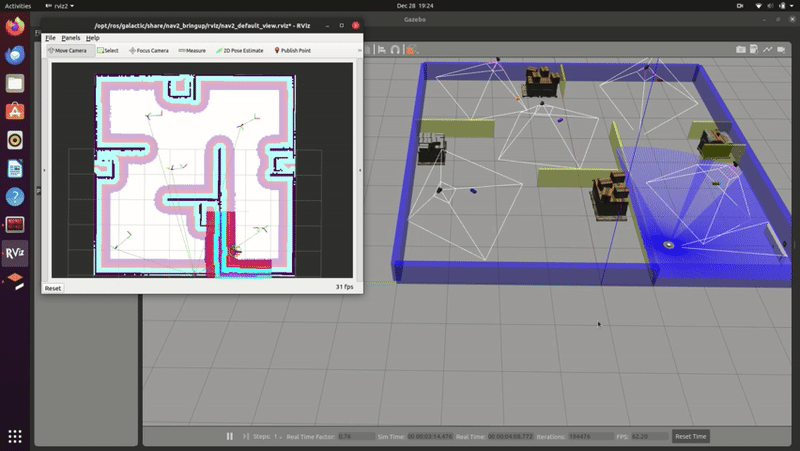Click the Focus Camera tool

149,50
